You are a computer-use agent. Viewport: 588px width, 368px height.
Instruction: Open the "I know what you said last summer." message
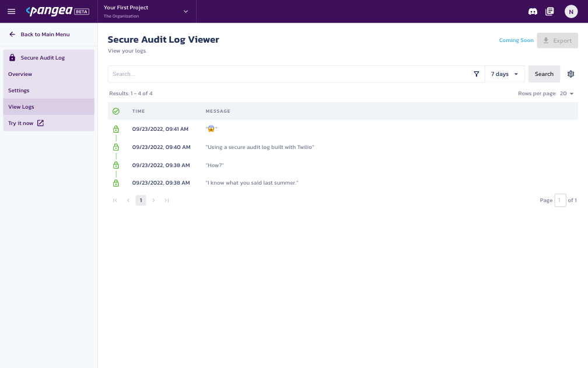coord(252,183)
